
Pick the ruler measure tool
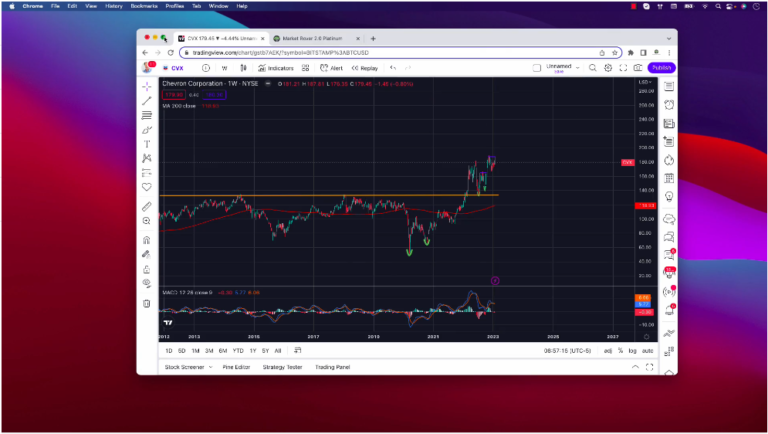[147, 206]
